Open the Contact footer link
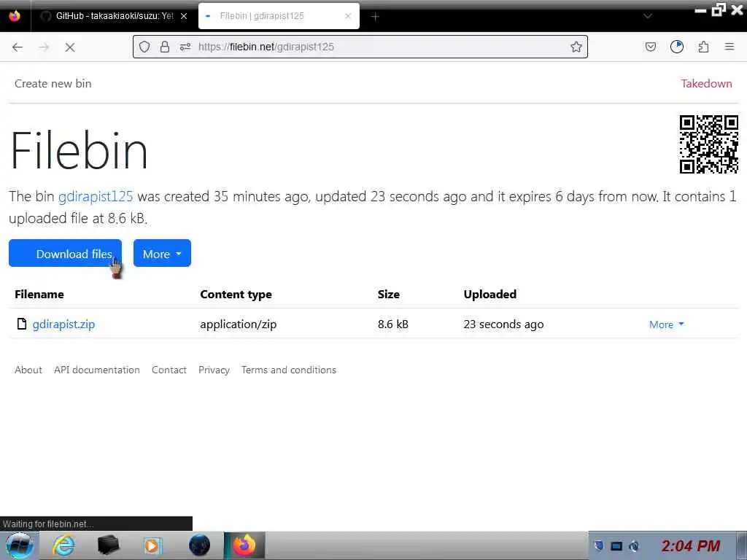747x560 pixels. [169, 370]
